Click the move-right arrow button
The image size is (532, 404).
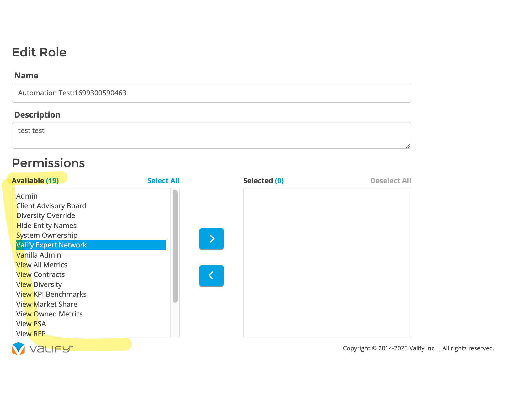coord(211,239)
